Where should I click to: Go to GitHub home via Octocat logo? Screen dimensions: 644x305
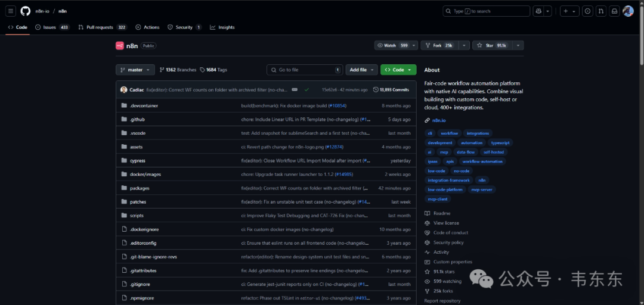point(26,11)
